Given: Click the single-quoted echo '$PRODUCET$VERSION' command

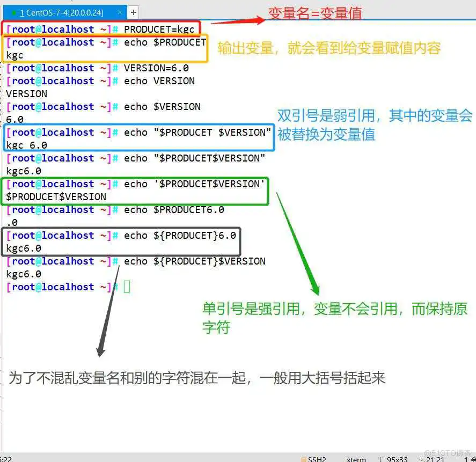Looking at the screenshot, I should click(194, 184).
